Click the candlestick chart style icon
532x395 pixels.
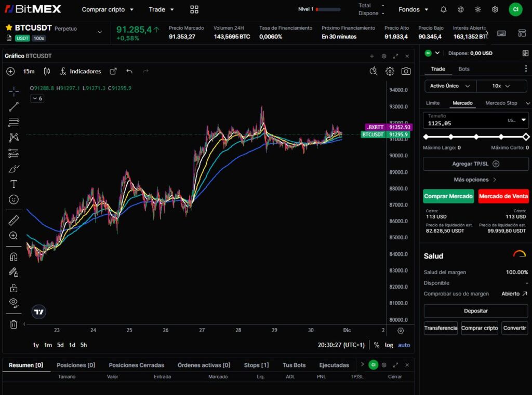pos(47,71)
